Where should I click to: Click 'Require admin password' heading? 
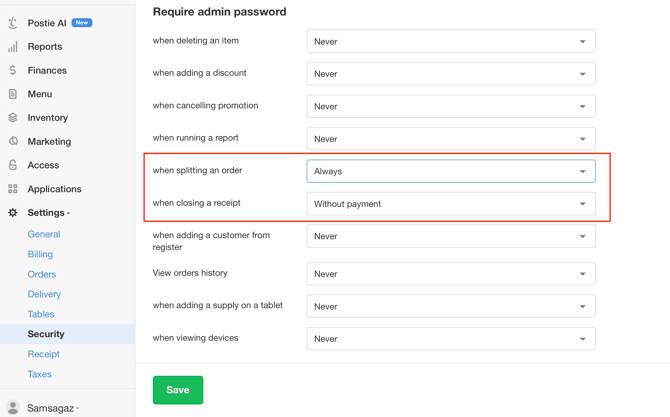220,12
